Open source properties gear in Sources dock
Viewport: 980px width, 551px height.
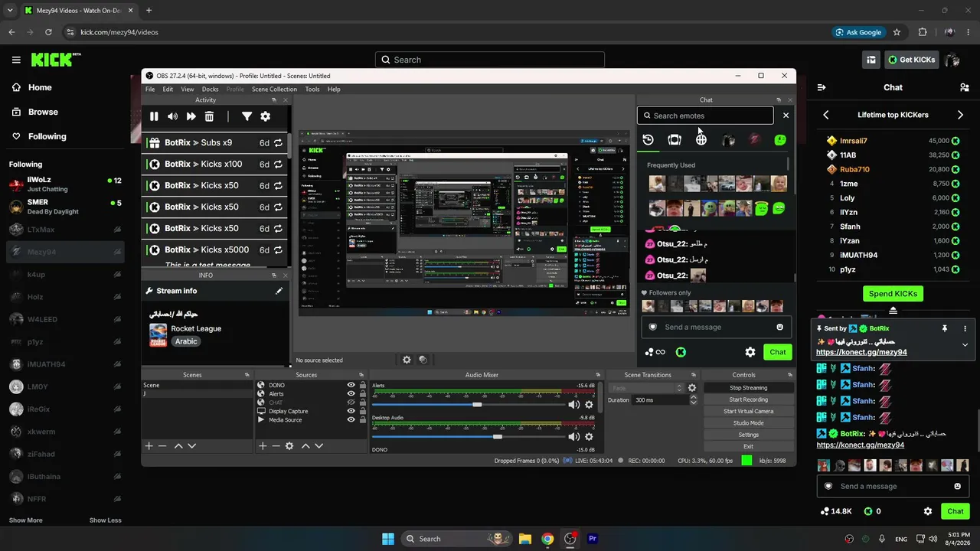[x=289, y=445]
